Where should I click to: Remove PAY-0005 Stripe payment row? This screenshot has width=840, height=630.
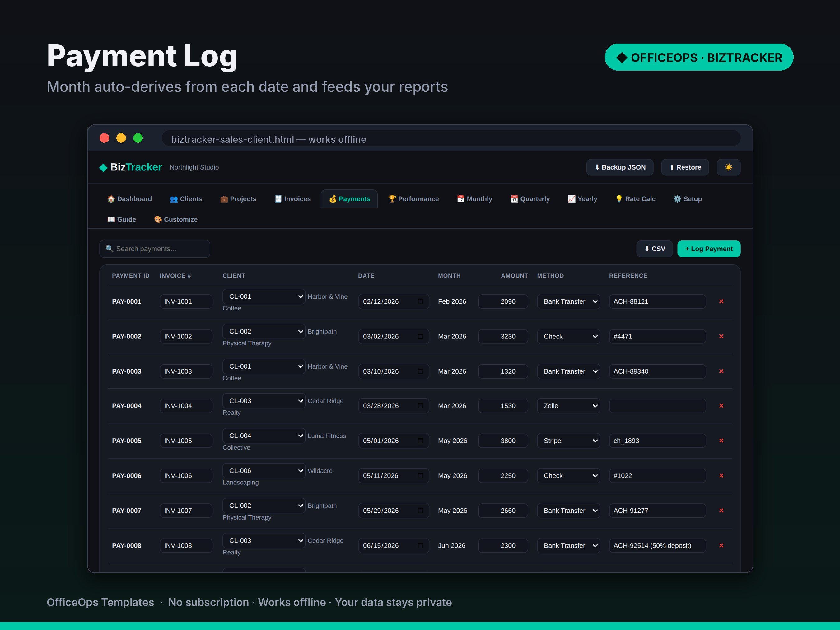(x=721, y=441)
